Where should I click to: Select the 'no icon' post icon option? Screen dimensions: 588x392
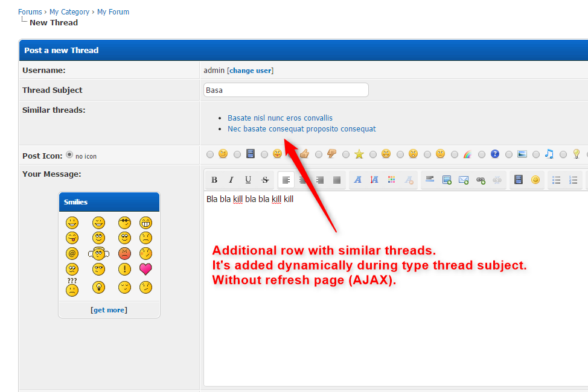click(69, 154)
